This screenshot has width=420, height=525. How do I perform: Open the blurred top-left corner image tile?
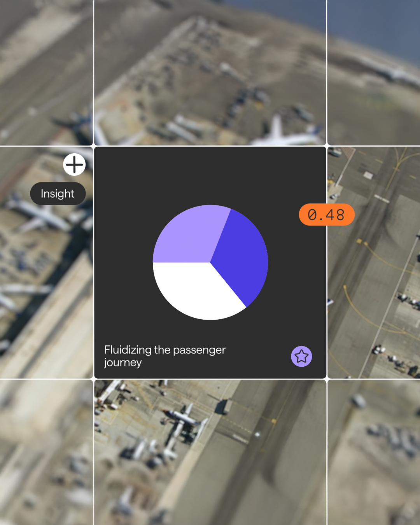click(46, 72)
